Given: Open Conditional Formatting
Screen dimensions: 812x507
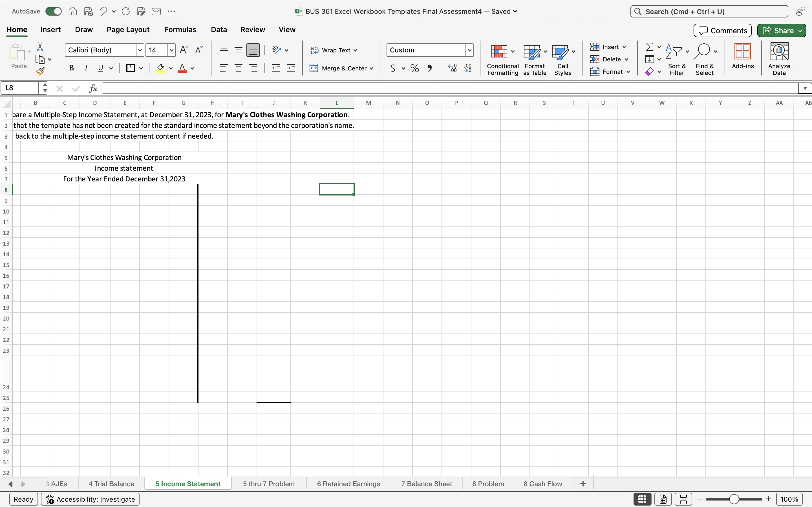Looking at the screenshot, I should 502,59.
